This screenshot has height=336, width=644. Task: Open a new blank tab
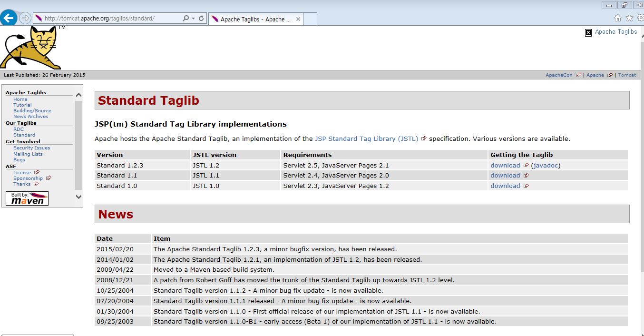(x=310, y=19)
